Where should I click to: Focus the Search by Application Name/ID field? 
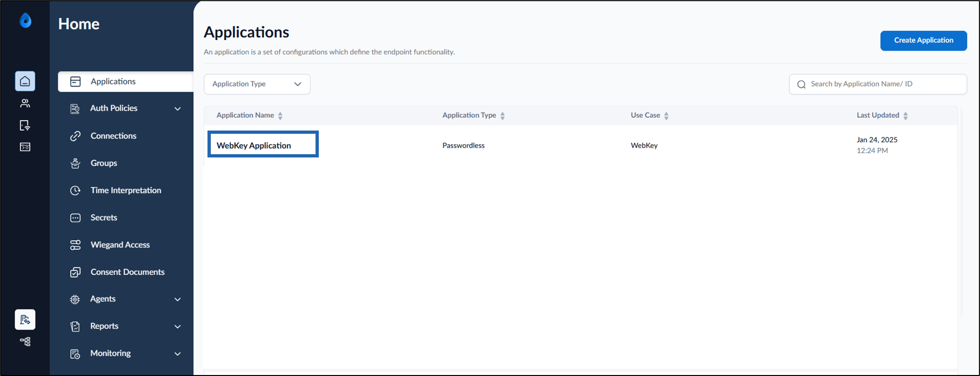pos(878,84)
